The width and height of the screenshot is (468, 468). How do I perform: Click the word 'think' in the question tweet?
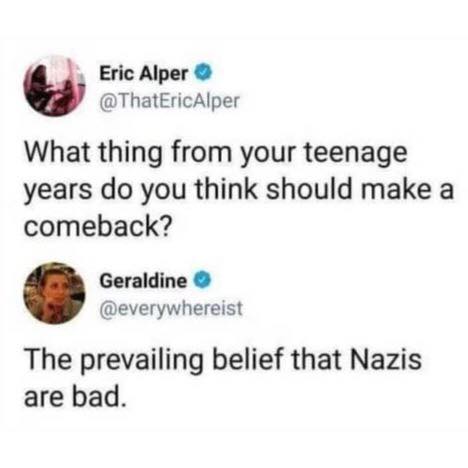coord(226,189)
